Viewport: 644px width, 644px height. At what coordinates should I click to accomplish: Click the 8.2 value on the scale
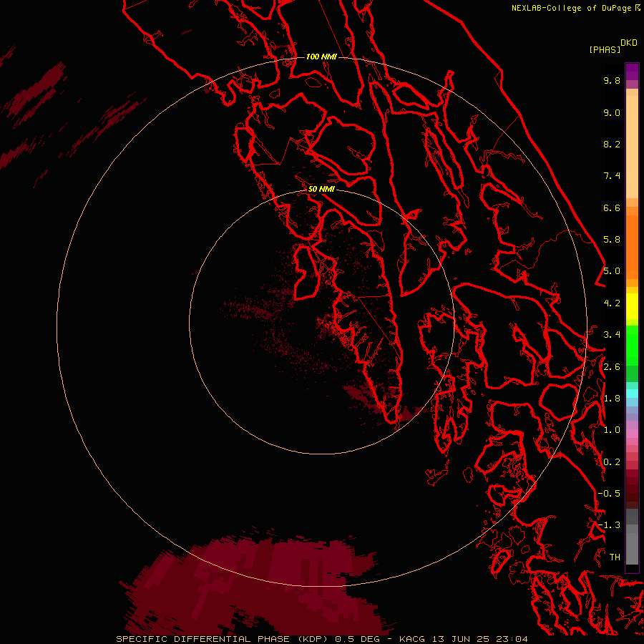coord(612,144)
